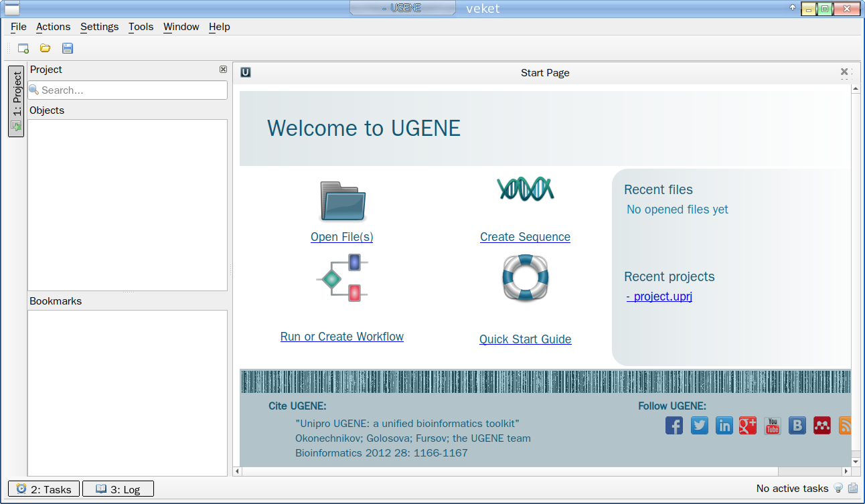
Task: Open the Tools menu
Action: coord(141,27)
